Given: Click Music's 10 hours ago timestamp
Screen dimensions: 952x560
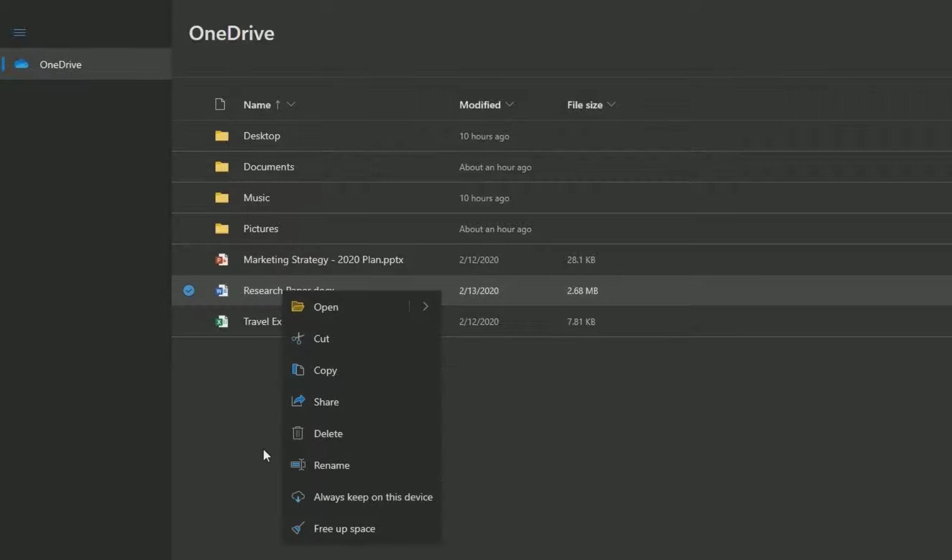Looking at the screenshot, I should click(484, 198).
